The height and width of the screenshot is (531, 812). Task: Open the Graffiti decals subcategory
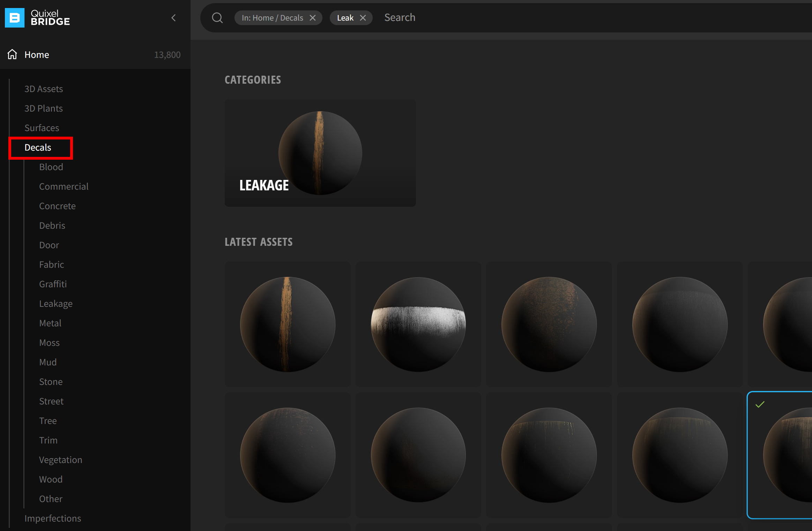[53, 284]
